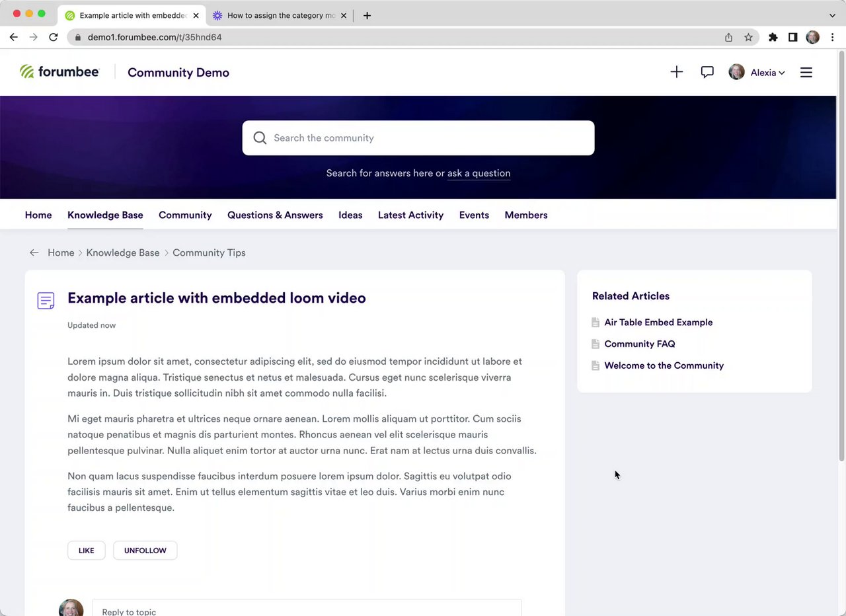Follow the 'ask a question' link

click(479, 173)
